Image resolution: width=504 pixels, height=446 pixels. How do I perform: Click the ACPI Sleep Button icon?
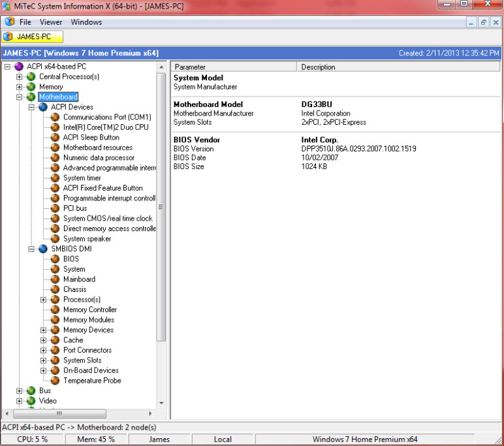[55, 138]
